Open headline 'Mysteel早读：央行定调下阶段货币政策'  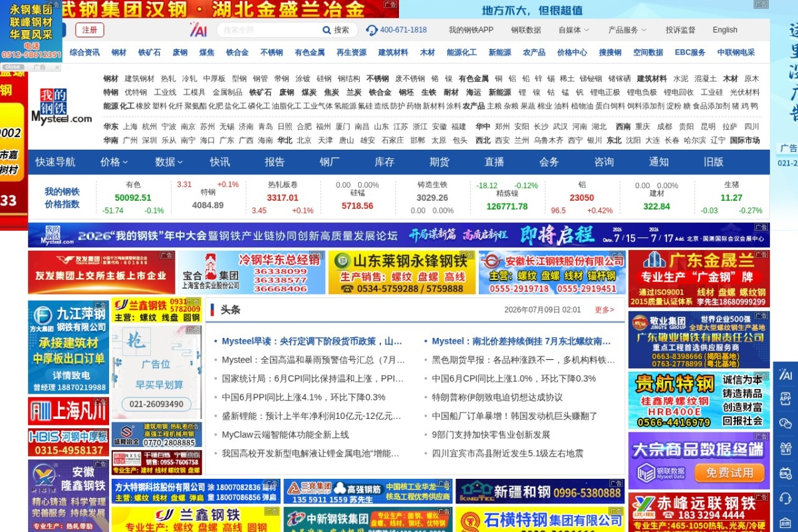[x=312, y=341]
